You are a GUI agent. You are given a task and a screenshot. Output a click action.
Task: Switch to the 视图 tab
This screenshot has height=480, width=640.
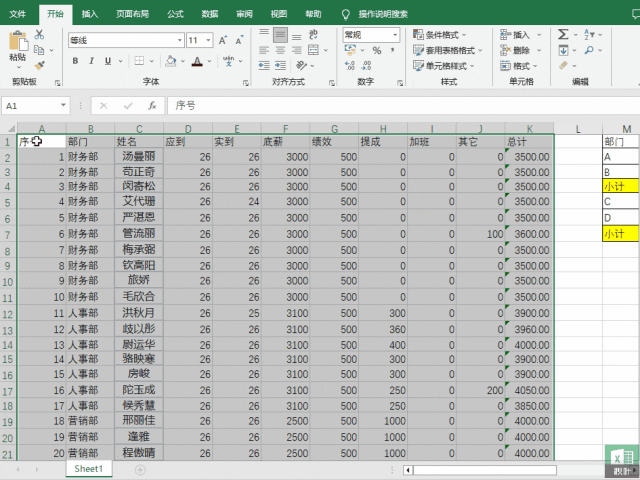pyautogui.click(x=279, y=14)
